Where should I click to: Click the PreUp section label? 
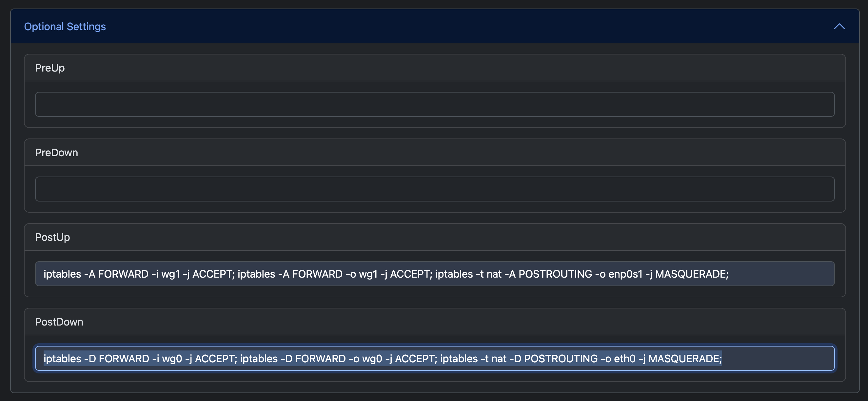(x=50, y=68)
